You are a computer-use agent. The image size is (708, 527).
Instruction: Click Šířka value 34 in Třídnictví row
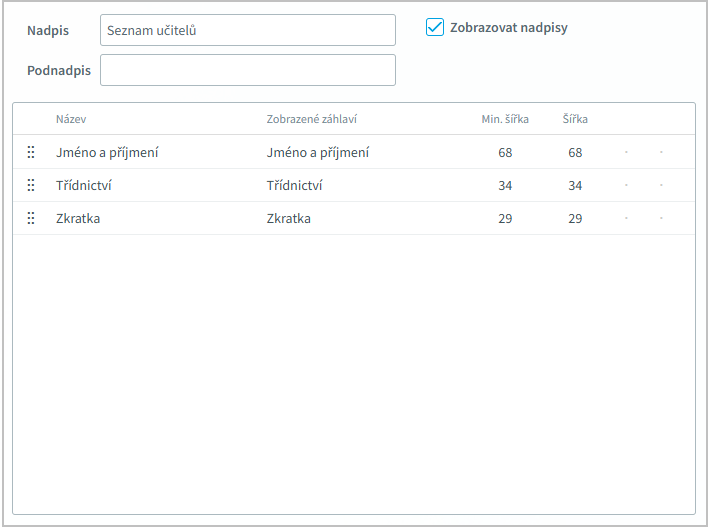(x=575, y=186)
